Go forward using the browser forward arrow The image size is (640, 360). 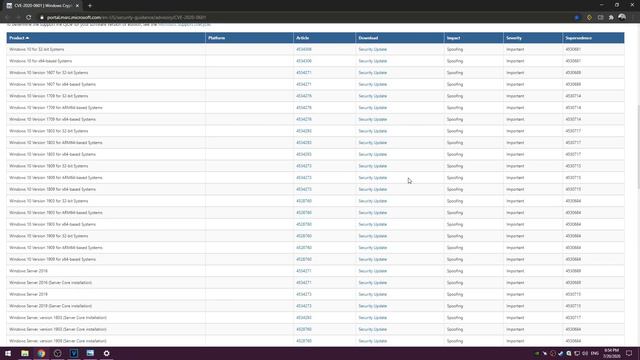click(x=18, y=18)
